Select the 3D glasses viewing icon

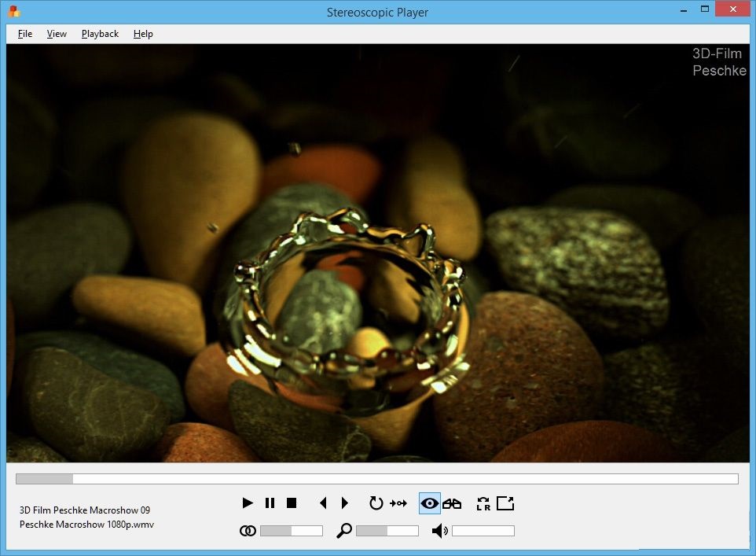452,503
